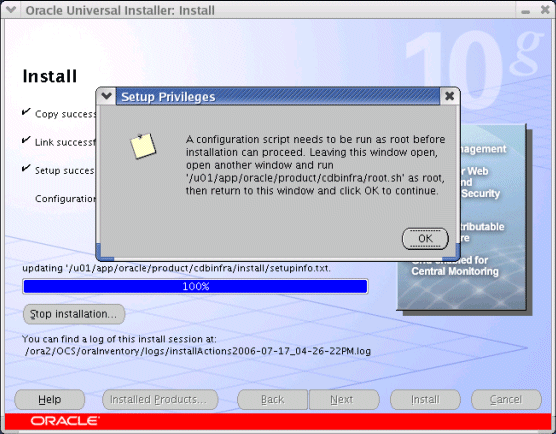
Task: Click the 100% progress bar
Action: [x=195, y=286]
